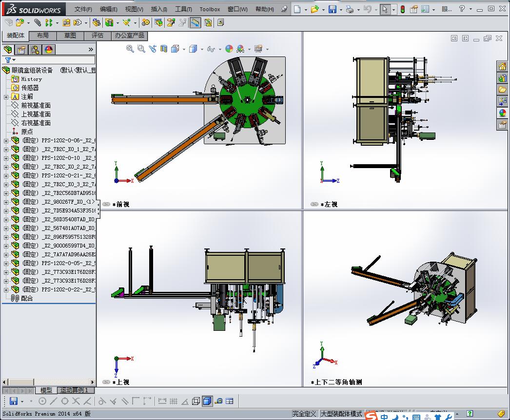510x420 pixels.
Task: Click the Smart Fasteners icon
Action: (66, 22)
